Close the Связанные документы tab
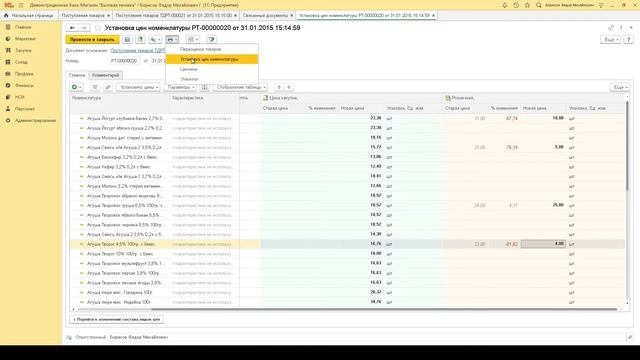The width and height of the screenshot is (640, 360). pyautogui.click(x=292, y=16)
